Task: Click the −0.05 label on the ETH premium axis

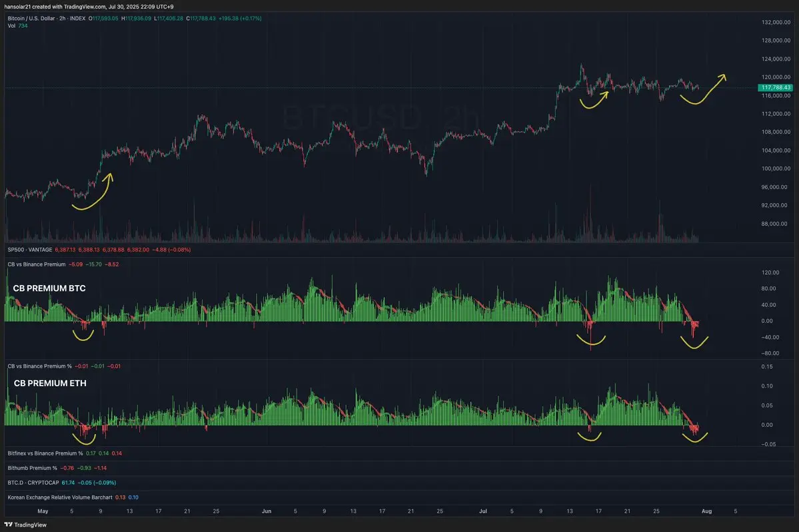Action: (768, 444)
